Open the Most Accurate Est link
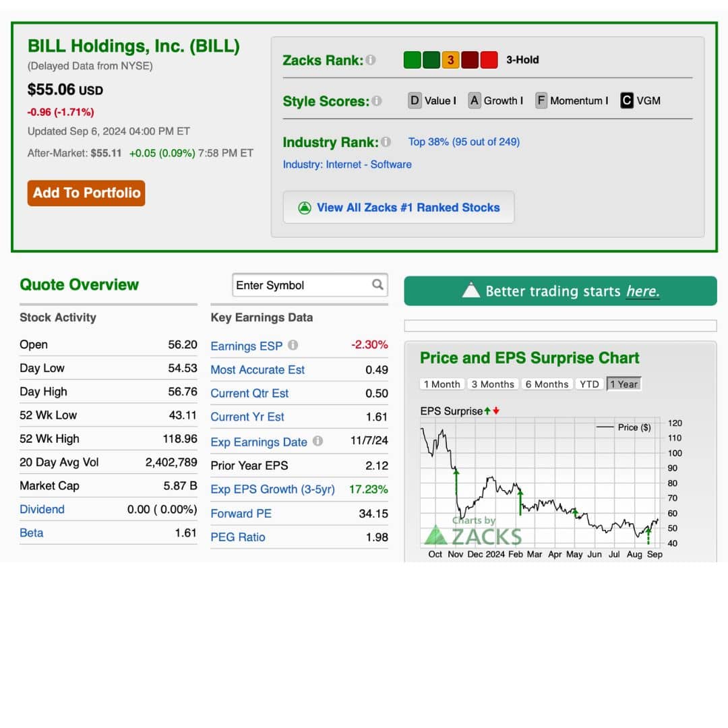 (x=257, y=369)
